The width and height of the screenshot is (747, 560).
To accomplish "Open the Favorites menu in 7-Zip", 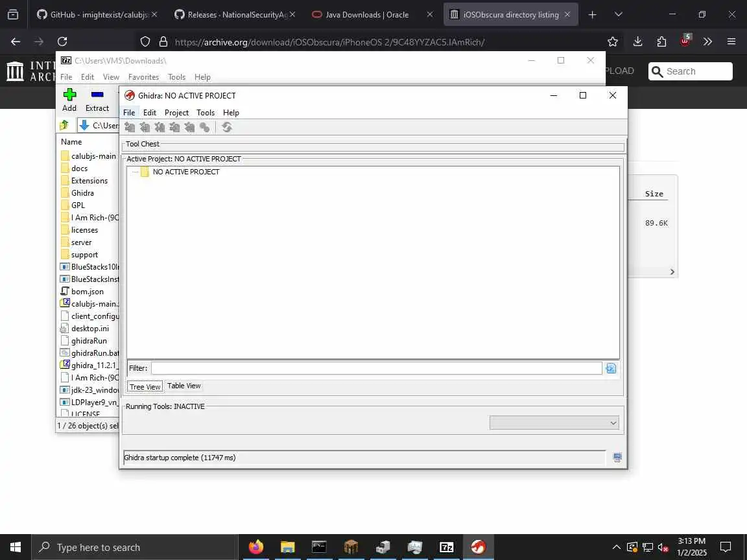I will click(143, 77).
